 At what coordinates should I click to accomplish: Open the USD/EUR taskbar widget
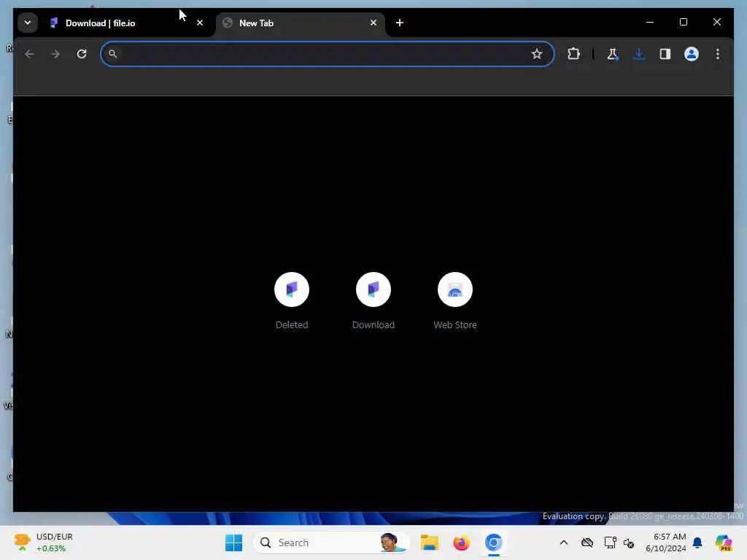pyautogui.click(x=44, y=542)
